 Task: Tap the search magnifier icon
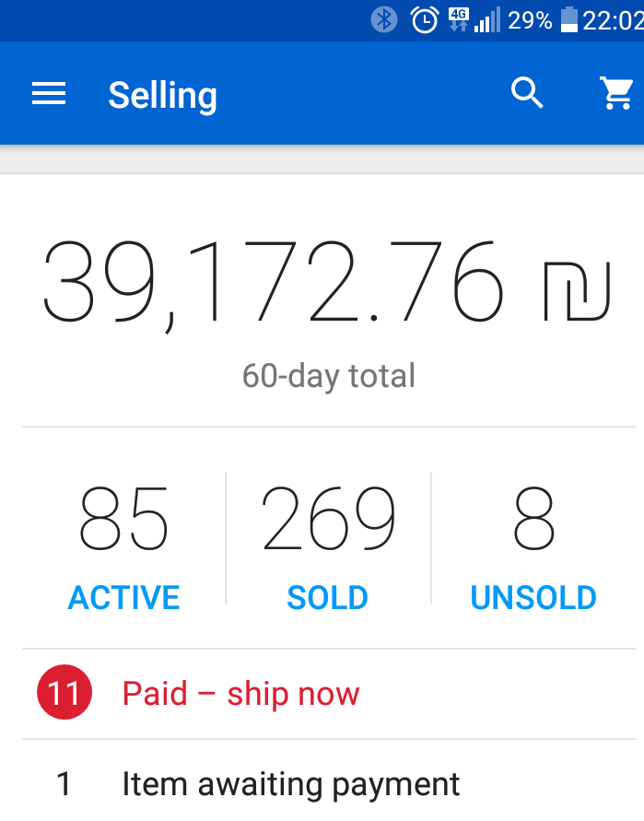[527, 93]
